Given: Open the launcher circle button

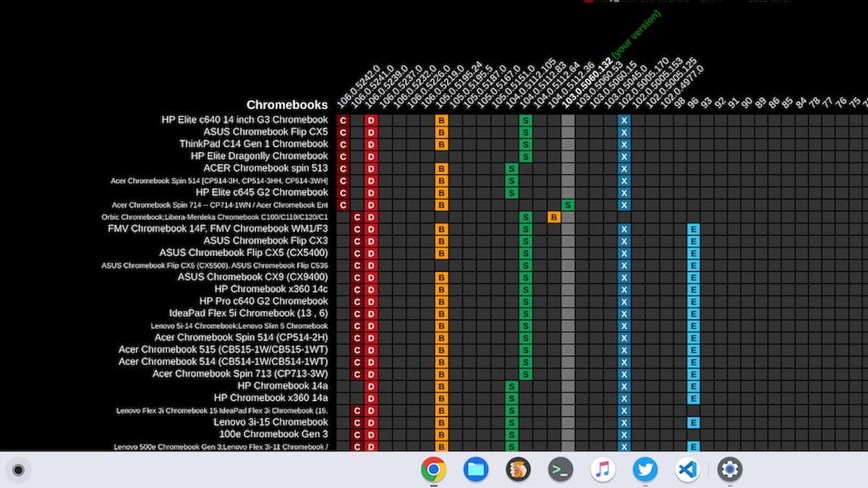Looking at the screenshot, I should [x=18, y=470].
